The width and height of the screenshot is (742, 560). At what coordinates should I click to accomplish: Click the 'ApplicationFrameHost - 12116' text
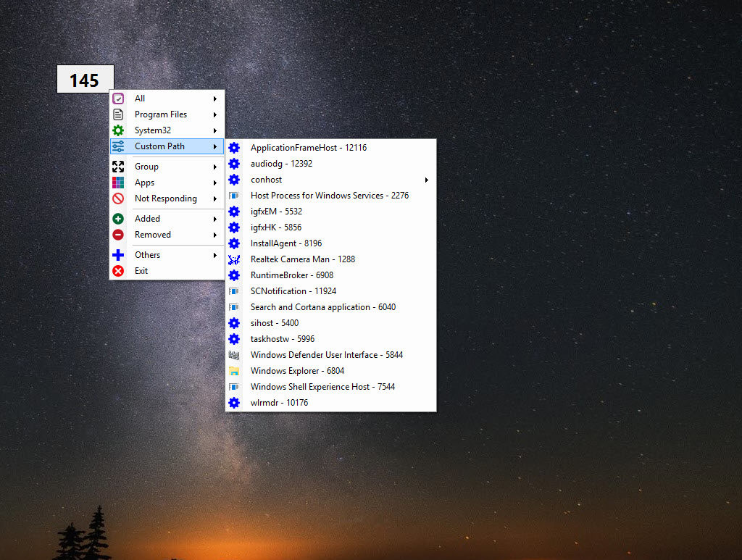[x=309, y=148]
